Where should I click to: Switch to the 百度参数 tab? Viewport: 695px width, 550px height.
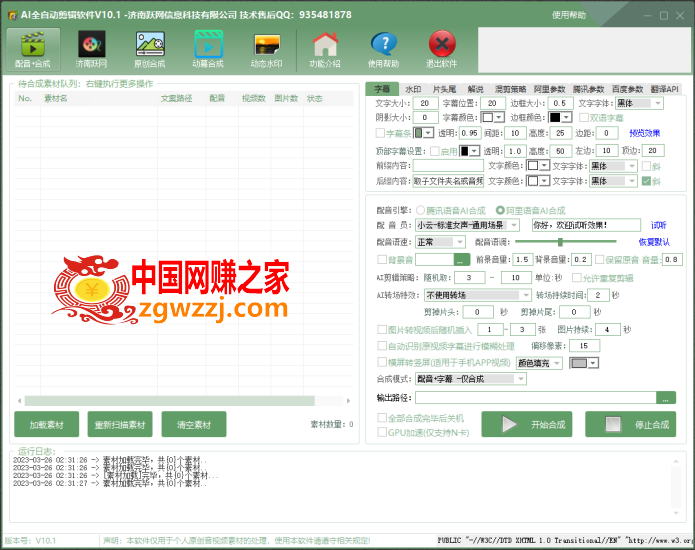(x=628, y=89)
